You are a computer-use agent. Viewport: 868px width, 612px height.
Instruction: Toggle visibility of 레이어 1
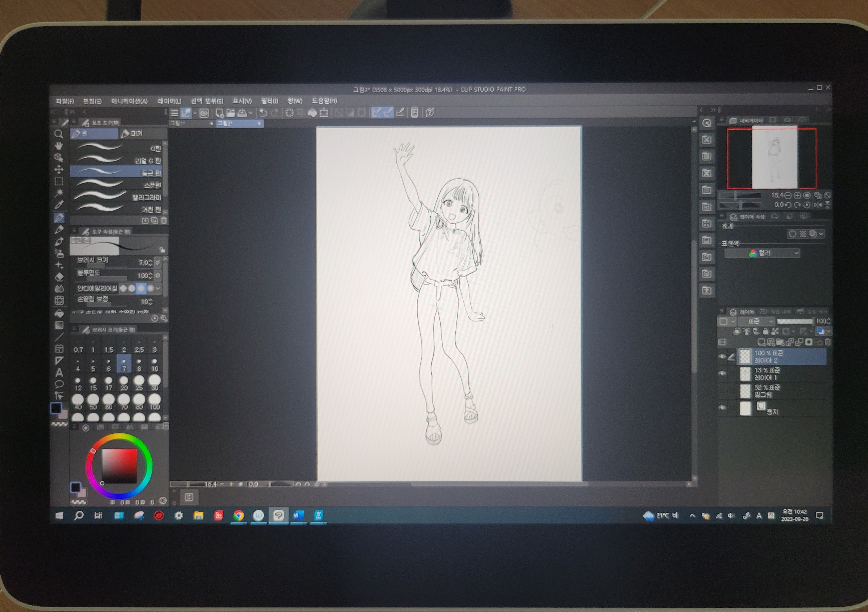point(722,374)
